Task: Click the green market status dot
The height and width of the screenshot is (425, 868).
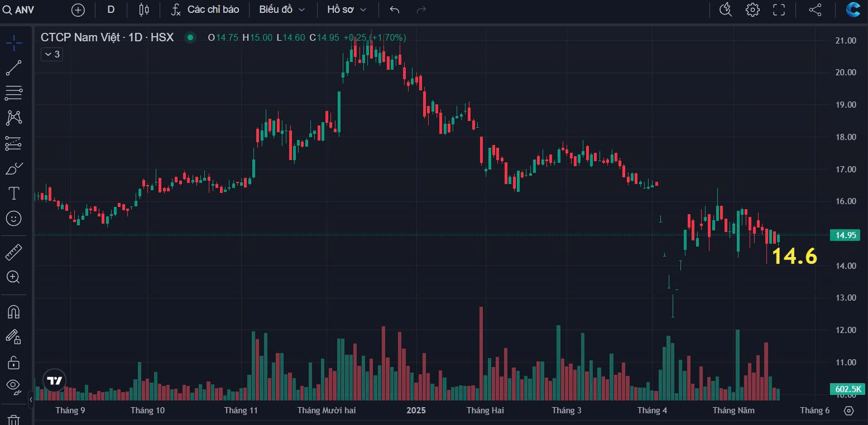Action: 190,37
